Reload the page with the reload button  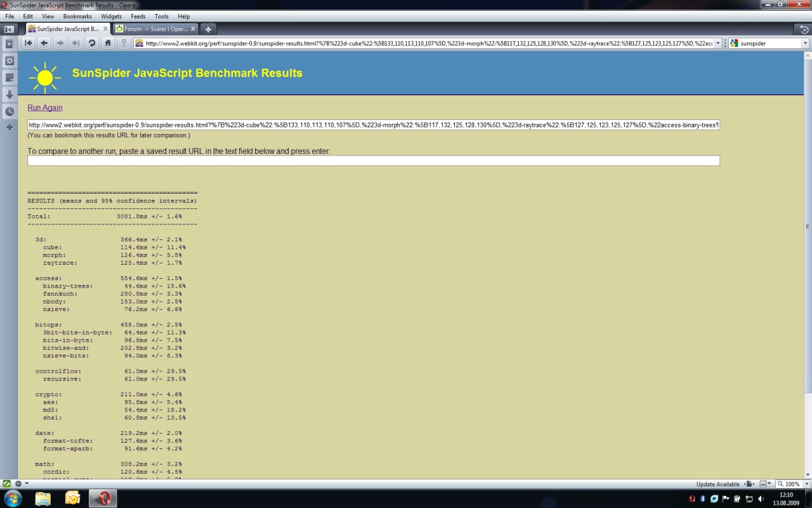(x=92, y=43)
